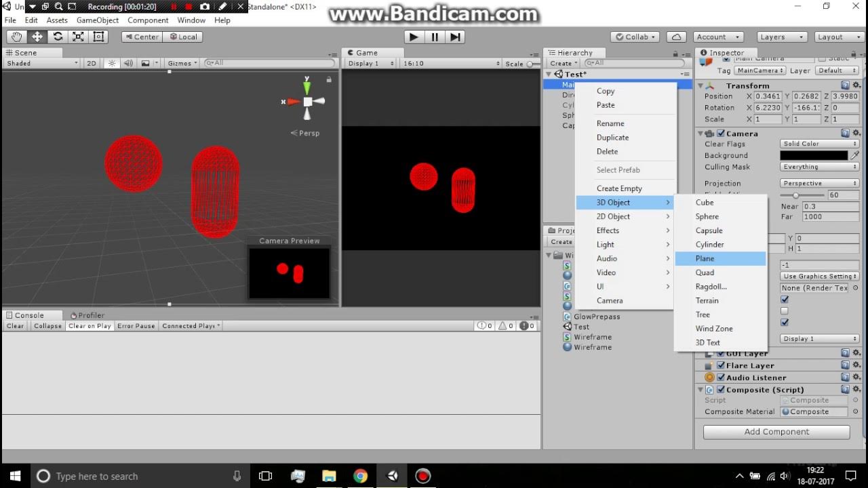Toggle the Camera component checkbox

coord(721,134)
